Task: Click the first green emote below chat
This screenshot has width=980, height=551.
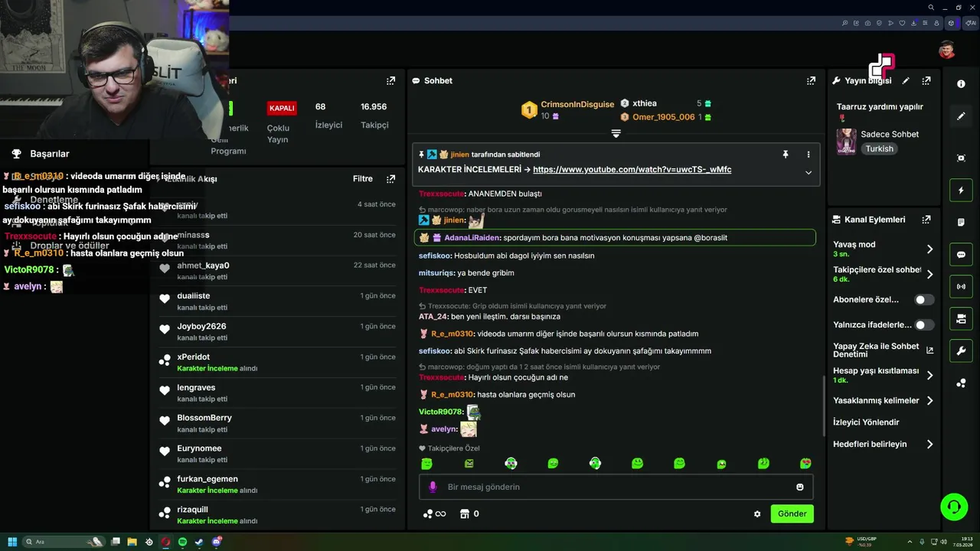Action: point(426,464)
